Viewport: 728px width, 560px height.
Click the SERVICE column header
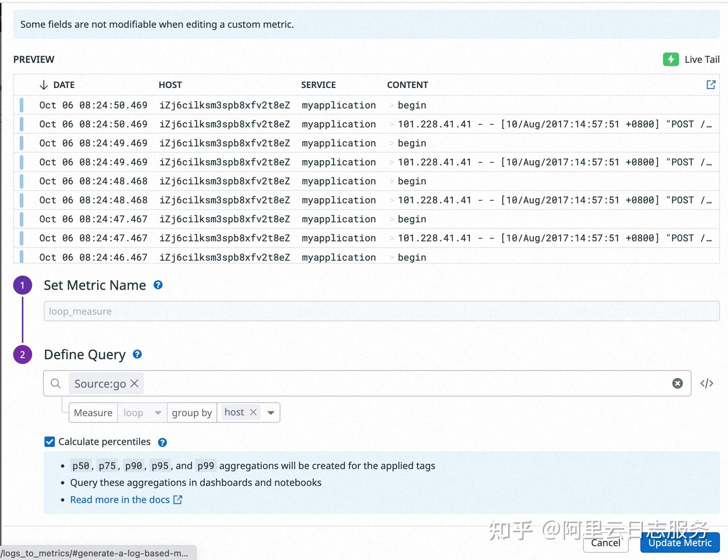[x=319, y=84]
